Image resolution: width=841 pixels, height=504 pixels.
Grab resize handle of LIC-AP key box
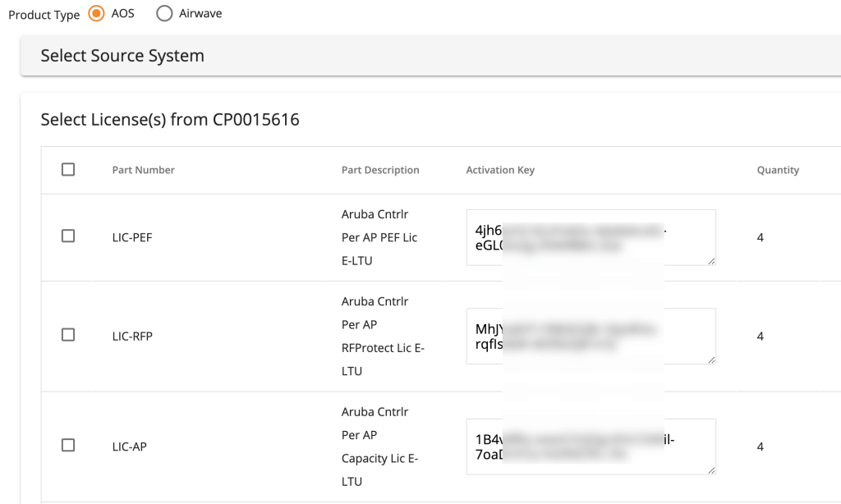click(711, 470)
